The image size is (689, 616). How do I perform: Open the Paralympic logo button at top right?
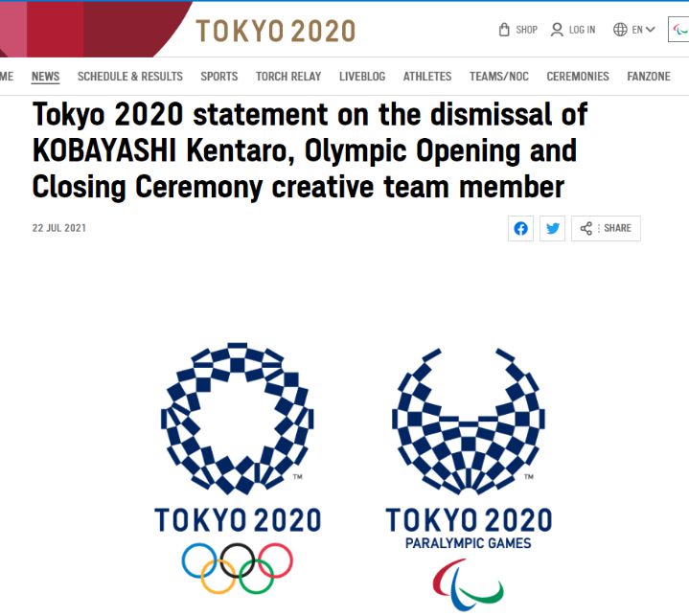point(678,30)
